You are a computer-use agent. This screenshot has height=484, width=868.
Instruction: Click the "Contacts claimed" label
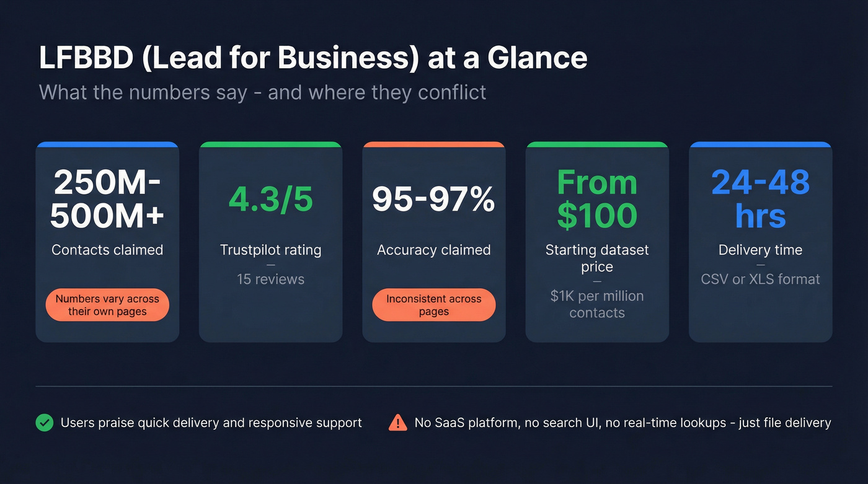pyautogui.click(x=107, y=250)
